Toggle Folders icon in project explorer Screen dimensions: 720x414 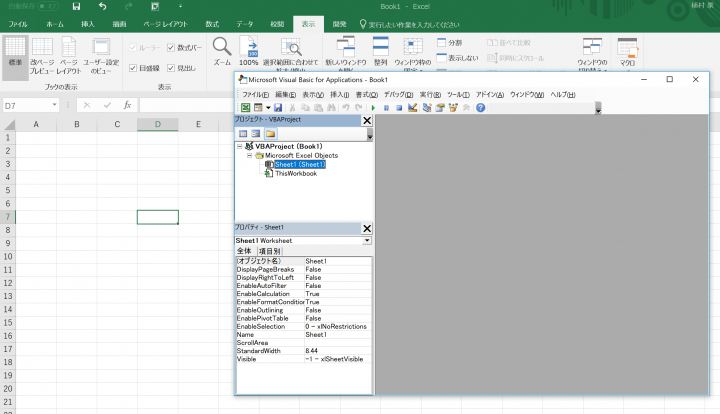270,134
